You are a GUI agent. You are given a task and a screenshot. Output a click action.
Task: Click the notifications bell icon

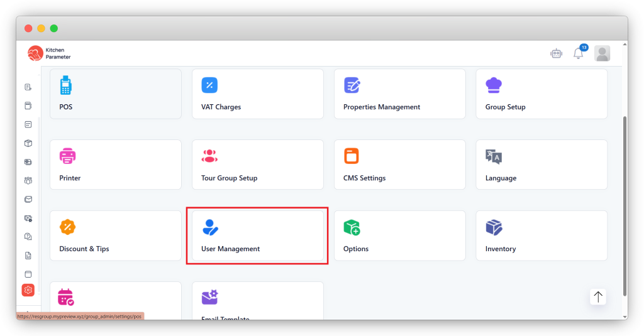pos(578,54)
